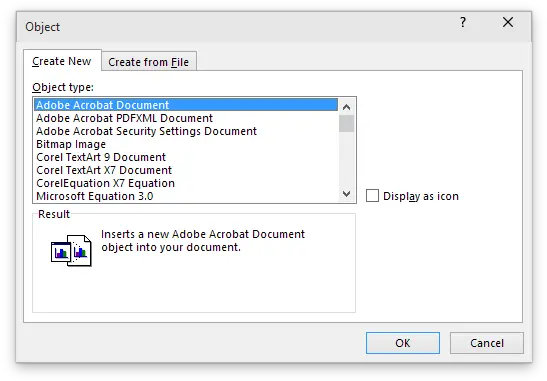547x381 pixels.
Task: Click the object type scrollbar thumb
Action: (346, 124)
